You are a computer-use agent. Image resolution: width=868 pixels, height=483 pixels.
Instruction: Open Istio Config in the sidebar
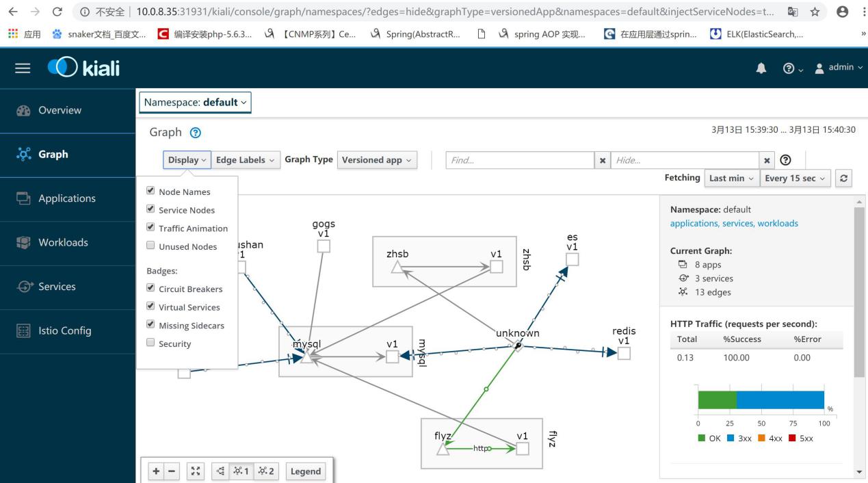[x=64, y=330]
